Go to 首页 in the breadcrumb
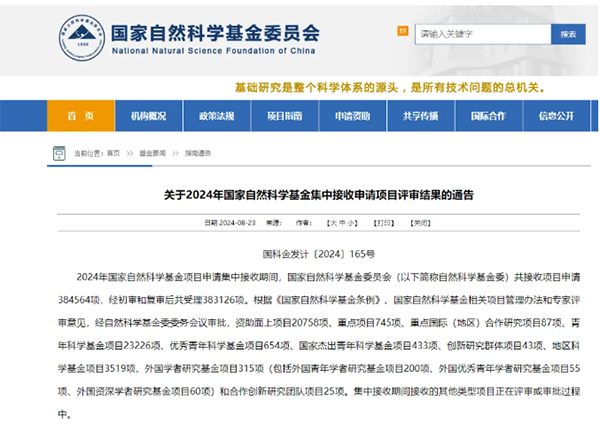This screenshot has width=600, height=424. (113, 153)
